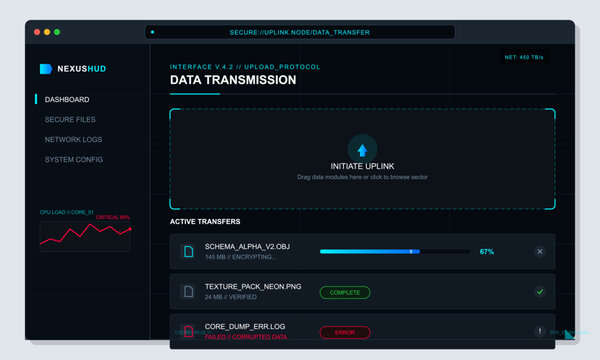Click the Data Transmission title
The width and height of the screenshot is (600, 360).
click(x=233, y=80)
